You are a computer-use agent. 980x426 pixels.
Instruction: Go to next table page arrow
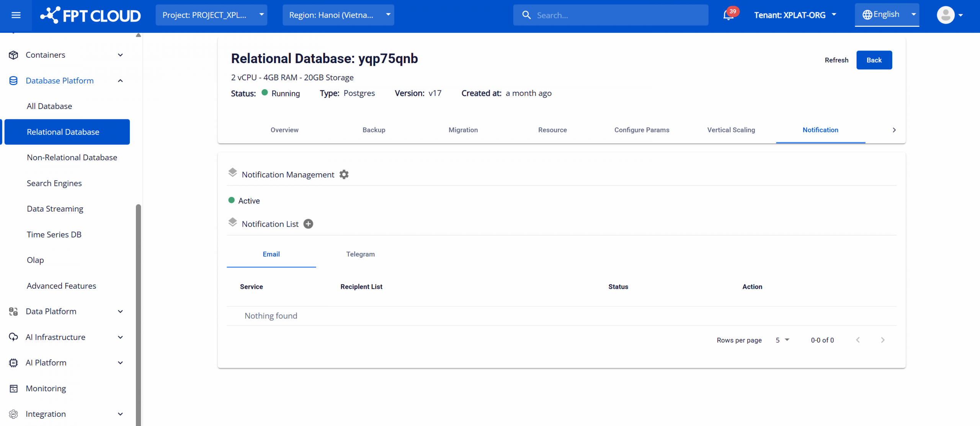(882, 340)
